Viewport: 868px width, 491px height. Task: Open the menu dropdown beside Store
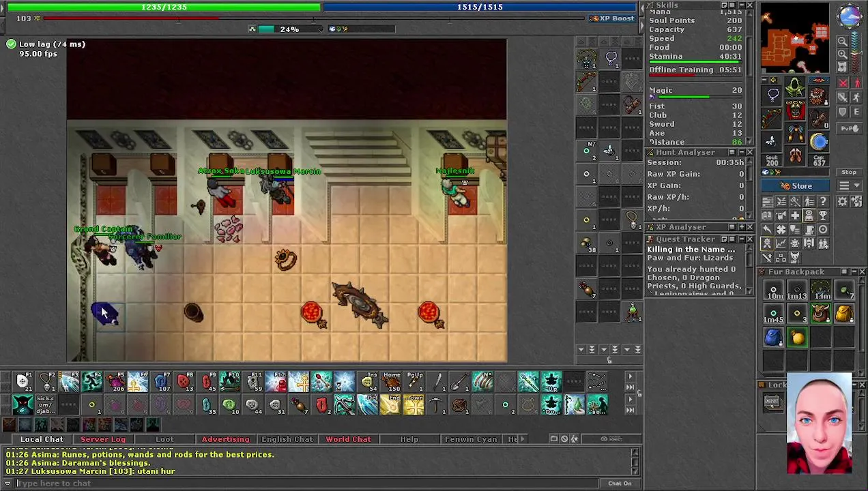[x=849, y=185]
